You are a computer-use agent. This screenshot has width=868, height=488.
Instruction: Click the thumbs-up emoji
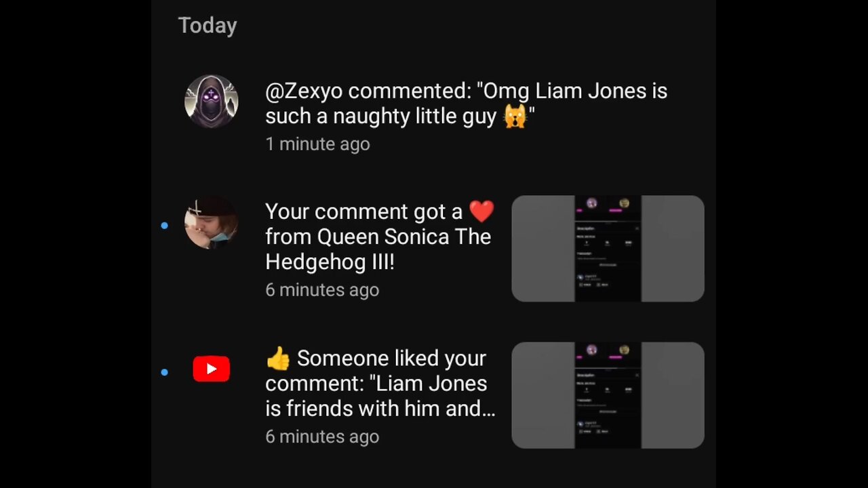click(x=278, y=359)
